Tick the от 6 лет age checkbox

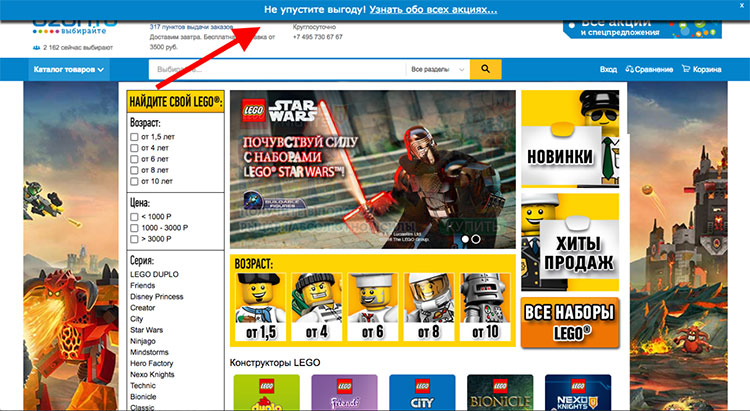pos(134,159)
